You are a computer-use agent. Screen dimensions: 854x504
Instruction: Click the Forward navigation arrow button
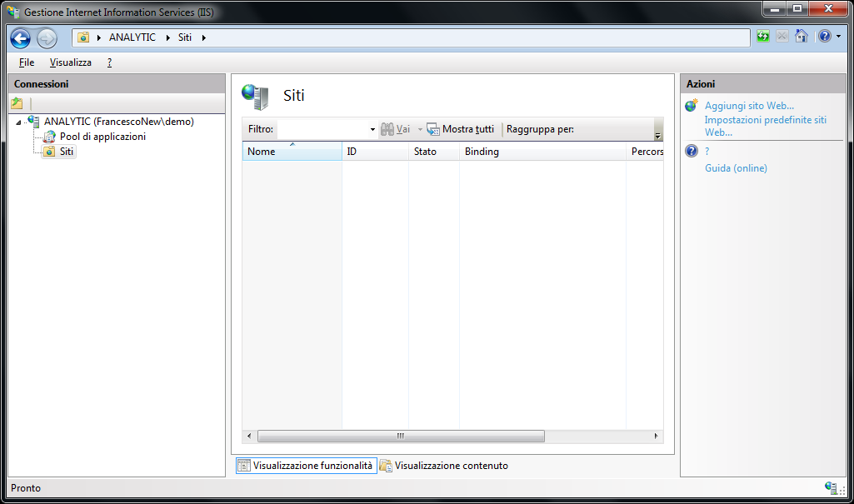click(47, 38)
